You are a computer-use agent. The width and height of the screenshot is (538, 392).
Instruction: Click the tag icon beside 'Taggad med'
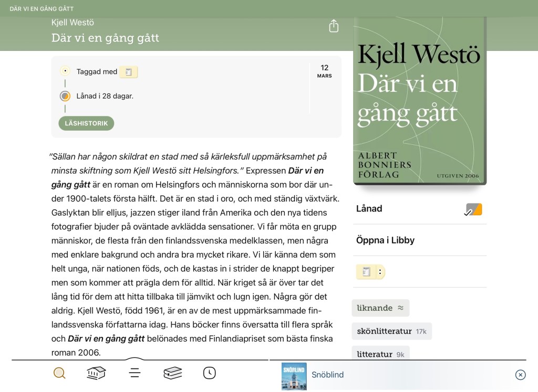pos(129,72)
